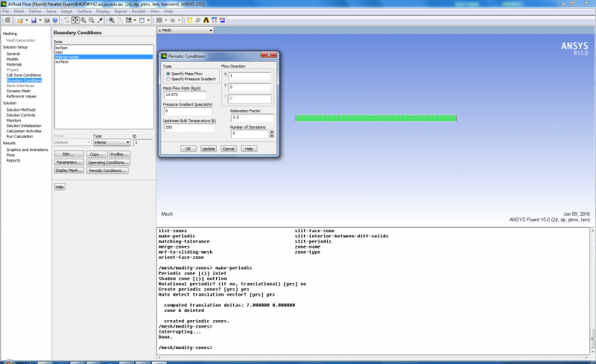Select Specify Pressure Gradient radio button
Viewport: 596px width, 364px height.
click(168, 79)
